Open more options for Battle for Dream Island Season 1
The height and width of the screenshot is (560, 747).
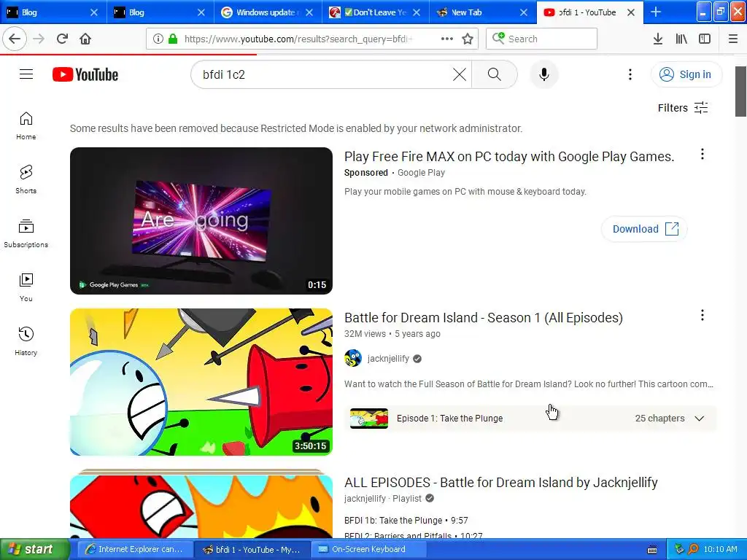703,315
